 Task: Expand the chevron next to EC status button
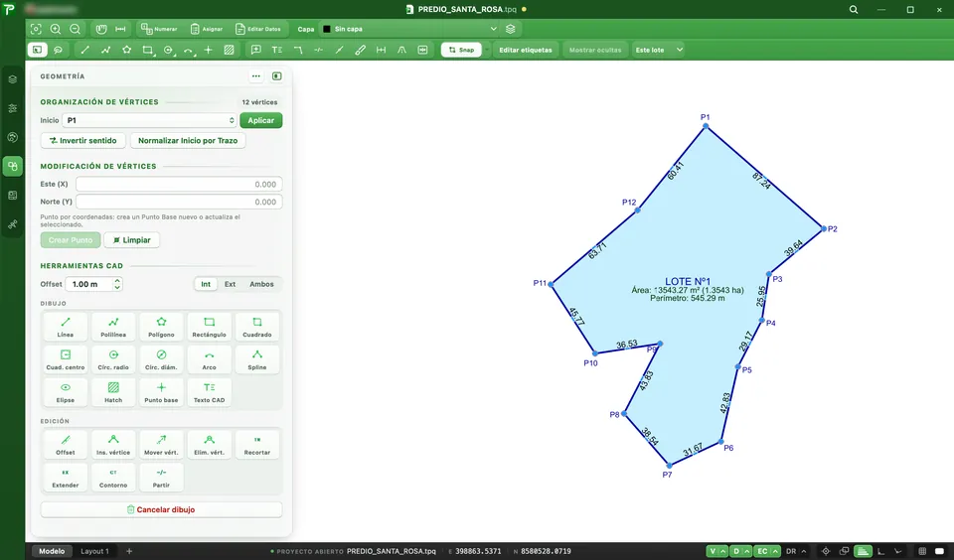(774, 551)
